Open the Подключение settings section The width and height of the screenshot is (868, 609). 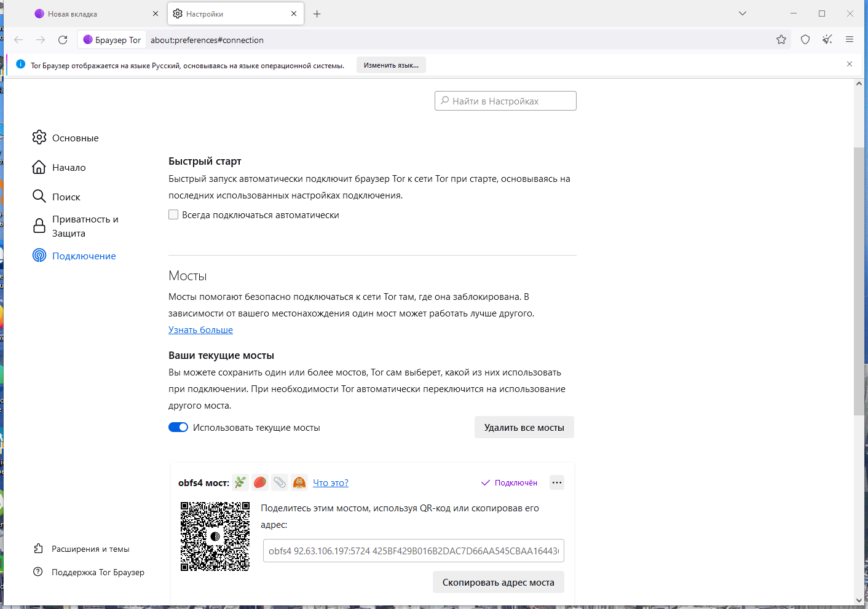tap(74, 256)
